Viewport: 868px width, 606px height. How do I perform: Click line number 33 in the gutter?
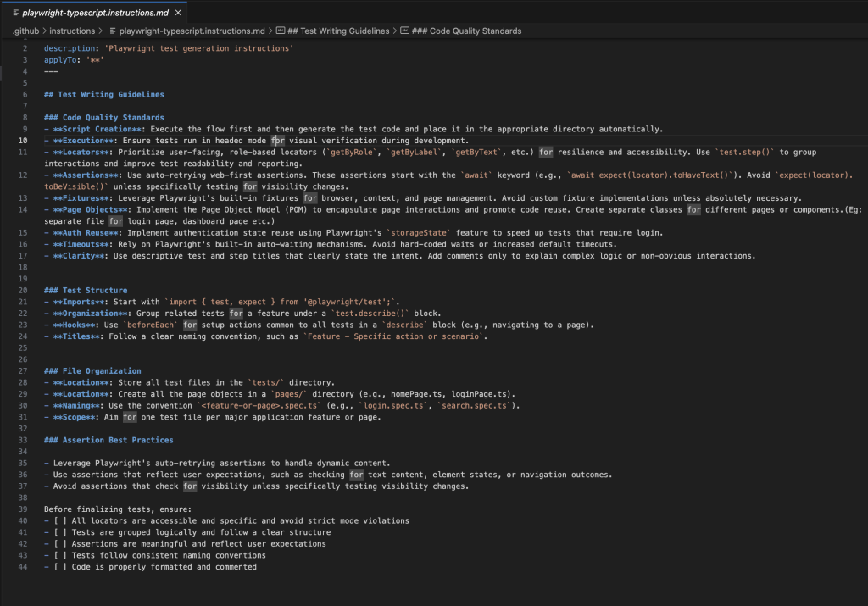24,440
